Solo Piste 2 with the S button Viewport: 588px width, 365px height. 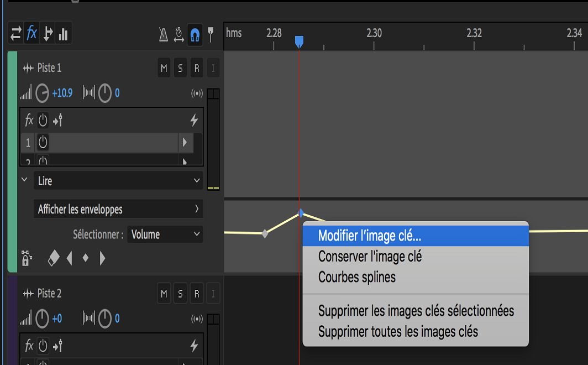(x=180, y=293)
